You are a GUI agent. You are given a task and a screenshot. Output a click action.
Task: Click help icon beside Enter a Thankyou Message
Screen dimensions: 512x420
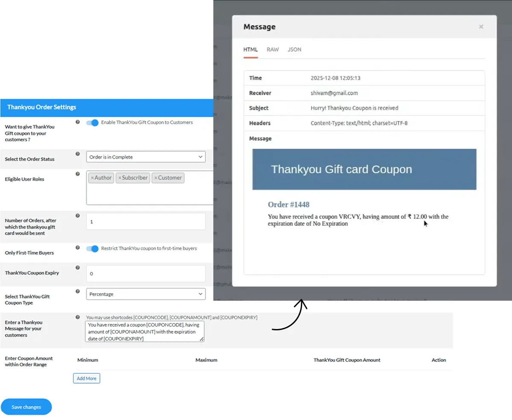(x=78, y=318)
